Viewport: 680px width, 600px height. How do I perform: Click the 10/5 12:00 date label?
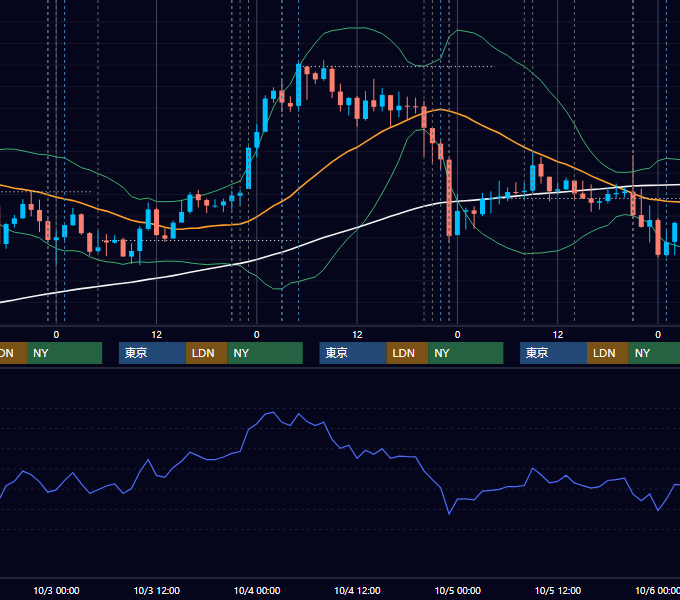558,590
